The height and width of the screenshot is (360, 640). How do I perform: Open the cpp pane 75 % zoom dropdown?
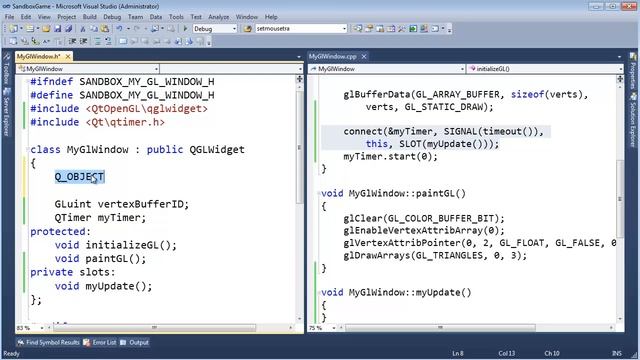[x=333, y=328]
